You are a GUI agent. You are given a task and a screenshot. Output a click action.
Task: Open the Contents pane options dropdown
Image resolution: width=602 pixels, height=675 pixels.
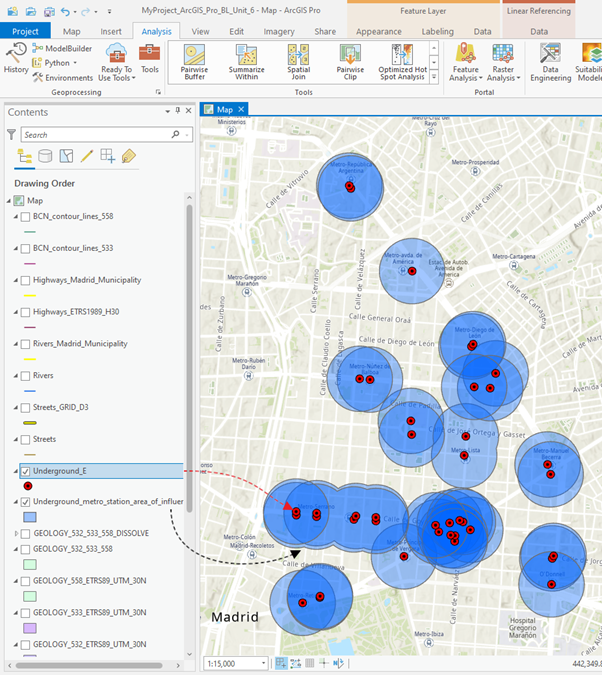click(x=167, y=111)
